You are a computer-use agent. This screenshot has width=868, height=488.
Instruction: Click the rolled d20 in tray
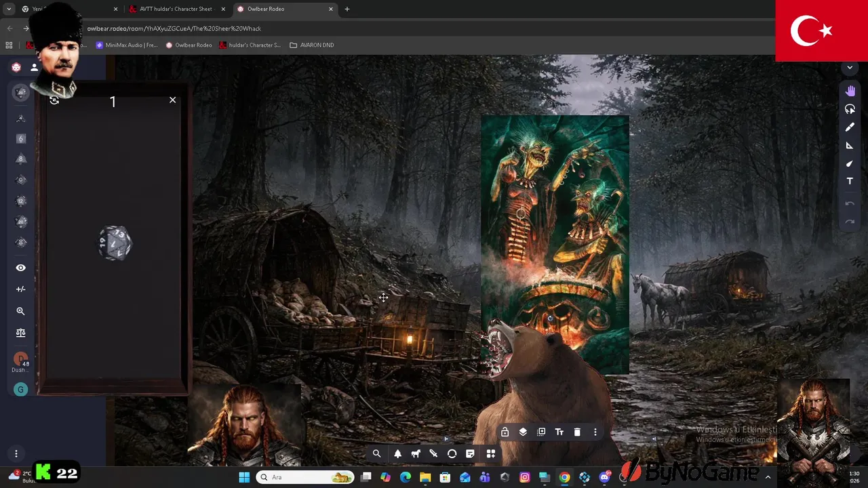115,243
